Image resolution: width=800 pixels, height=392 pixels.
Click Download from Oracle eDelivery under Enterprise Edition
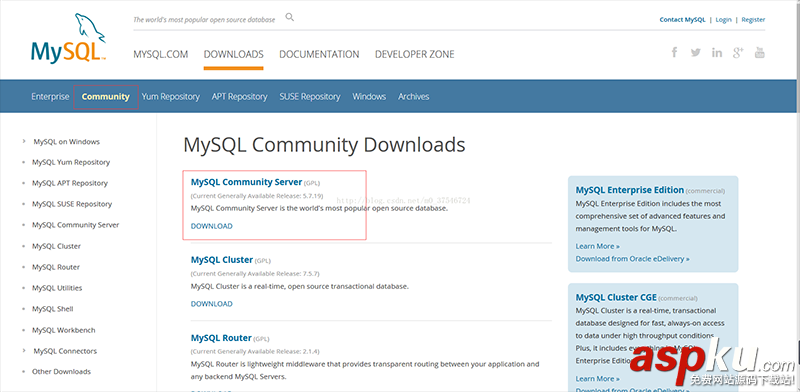click(x=633, y=259)
